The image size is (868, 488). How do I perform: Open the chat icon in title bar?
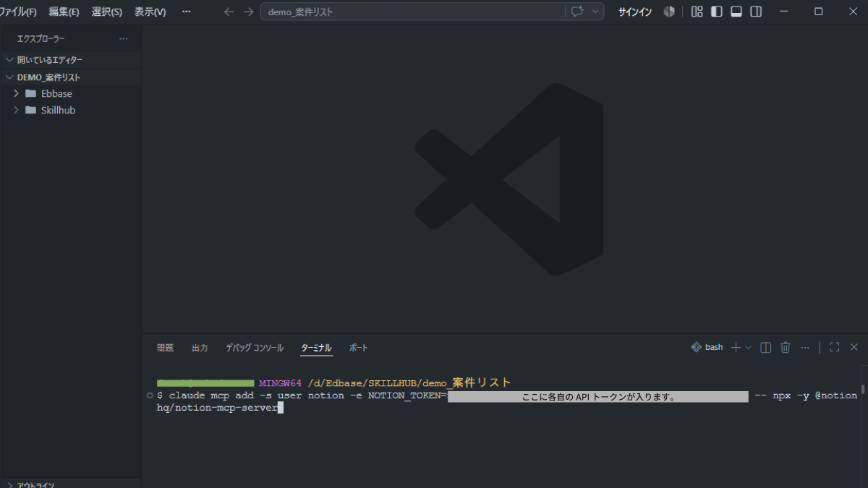coord(577,12)
